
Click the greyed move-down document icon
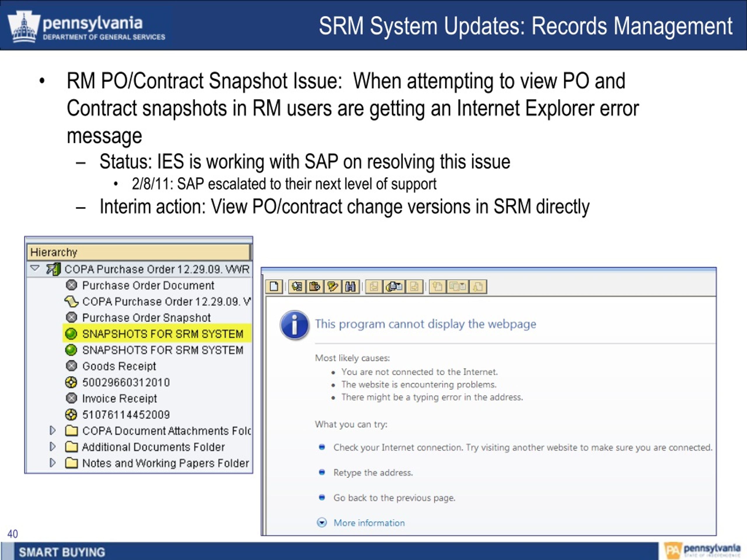[x=478, y=287]
